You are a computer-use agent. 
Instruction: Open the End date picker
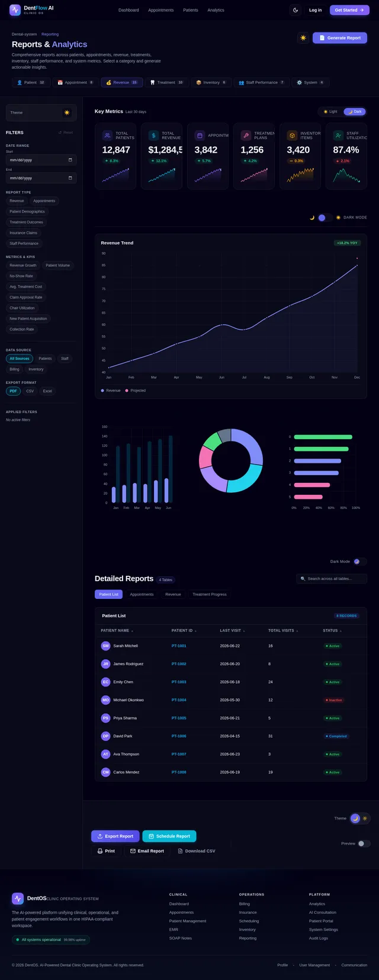pyautogui.click(x=41, y=178)
